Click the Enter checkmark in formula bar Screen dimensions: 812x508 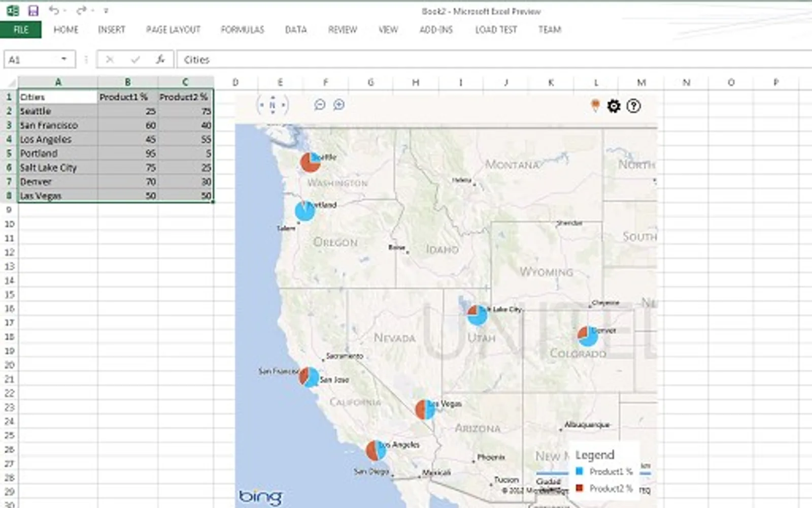click(135, 59)
